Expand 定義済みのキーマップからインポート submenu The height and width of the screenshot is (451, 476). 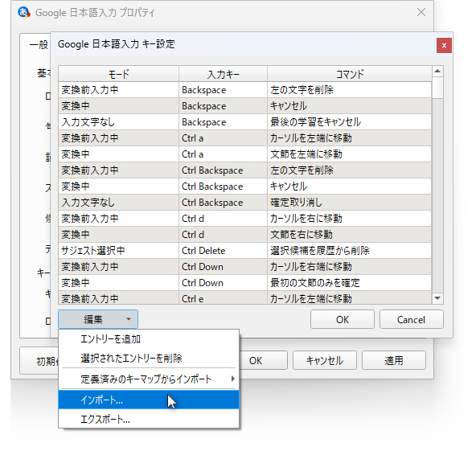click(149, 379)
